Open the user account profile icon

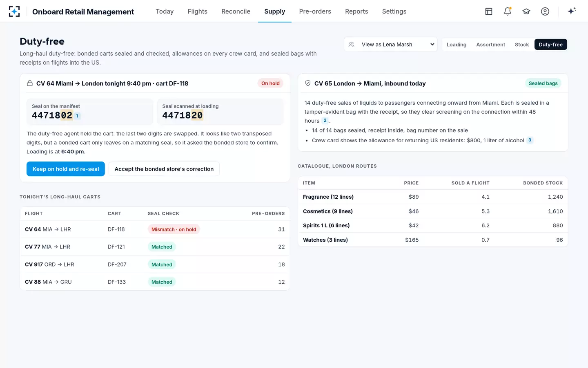point(545,11)
